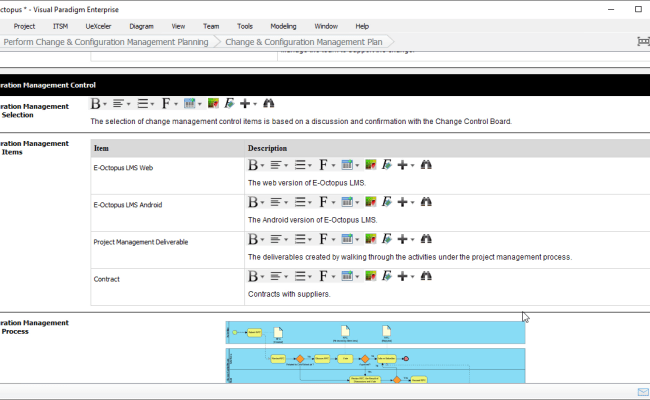Open list style dropdown in Contract row
Screen dimensions: 650x400
(310, 276)
